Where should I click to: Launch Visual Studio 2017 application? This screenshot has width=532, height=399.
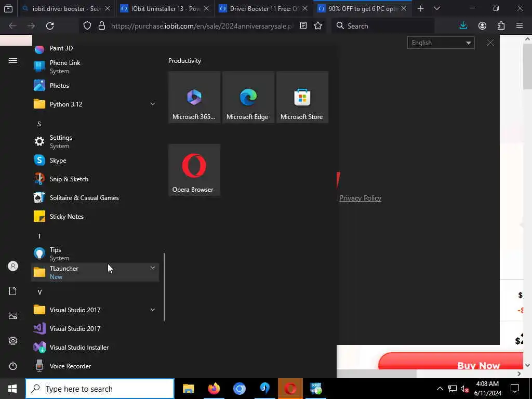[95, 328]
